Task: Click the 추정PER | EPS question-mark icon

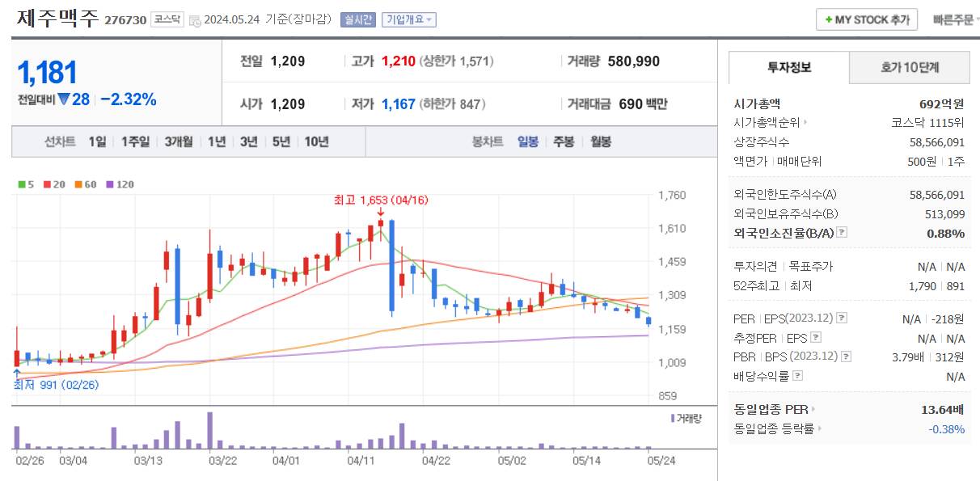Action: [x=815, y=337]
